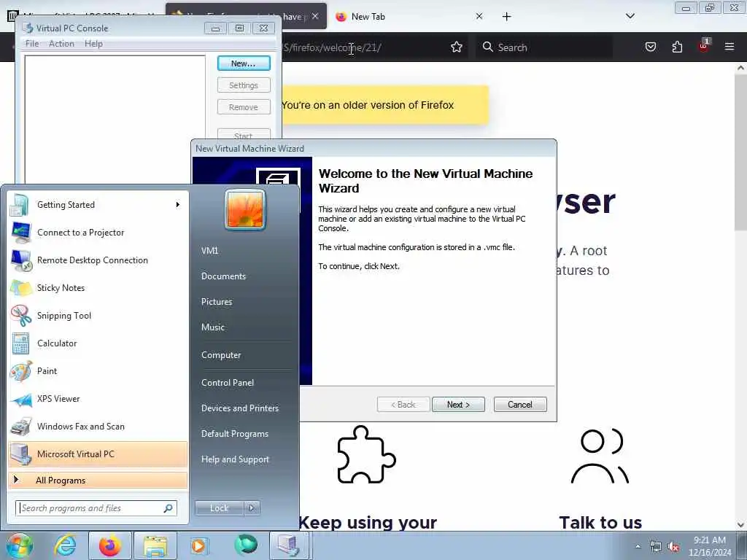The width and height of the screenshot is (747, 560).
Task: Click the 'Talk to us' heading
Action: tap(600, 522)
